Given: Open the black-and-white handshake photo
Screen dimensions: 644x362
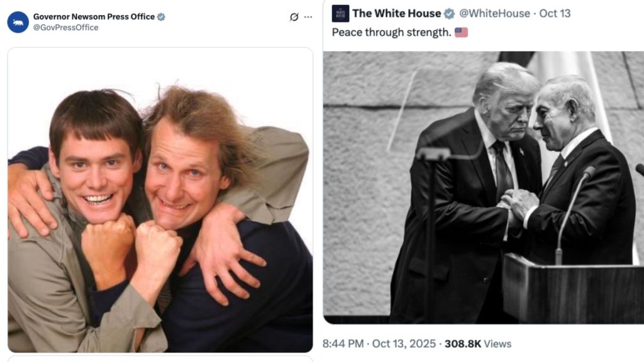Looking at the screenshot, I should 483,187.
